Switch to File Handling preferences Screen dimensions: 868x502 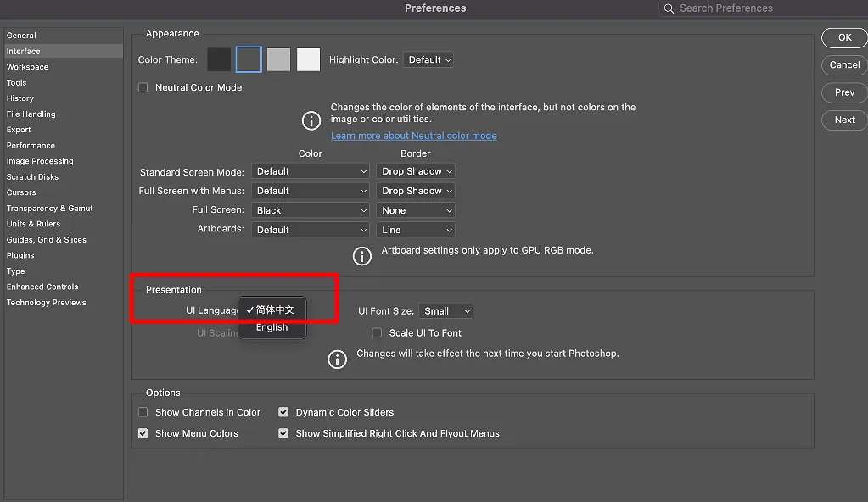[64, 114]
